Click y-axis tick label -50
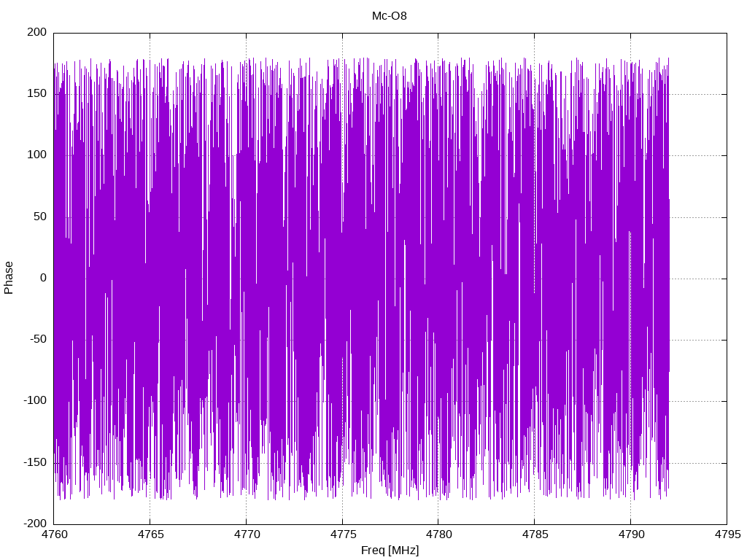 point(38,340)
